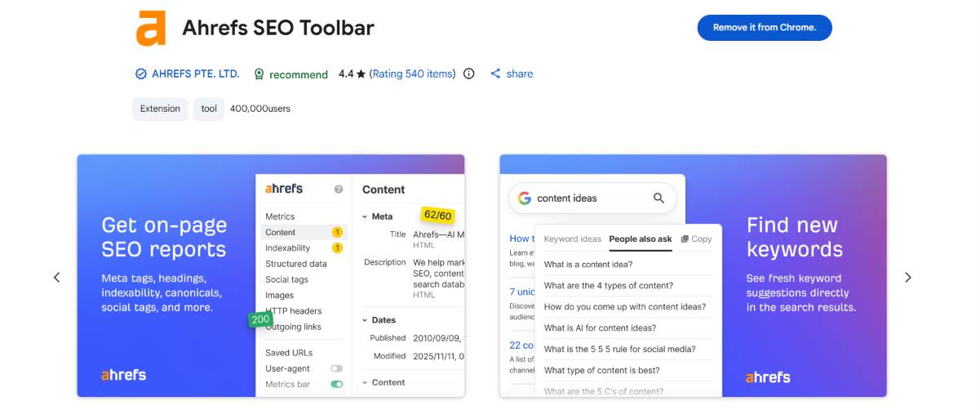Click the yellow badge beside Indexability
980x410 pixels.
tap(337, 248)
